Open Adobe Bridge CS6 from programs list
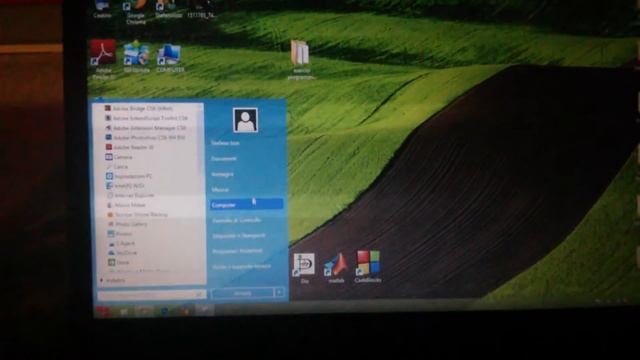640x360 pixels. click(139, 108)
